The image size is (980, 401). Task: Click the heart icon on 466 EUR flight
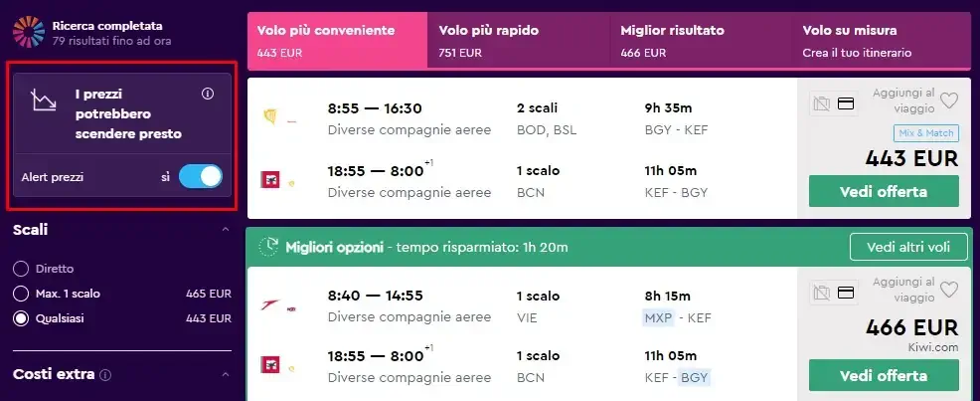(949, 290)
